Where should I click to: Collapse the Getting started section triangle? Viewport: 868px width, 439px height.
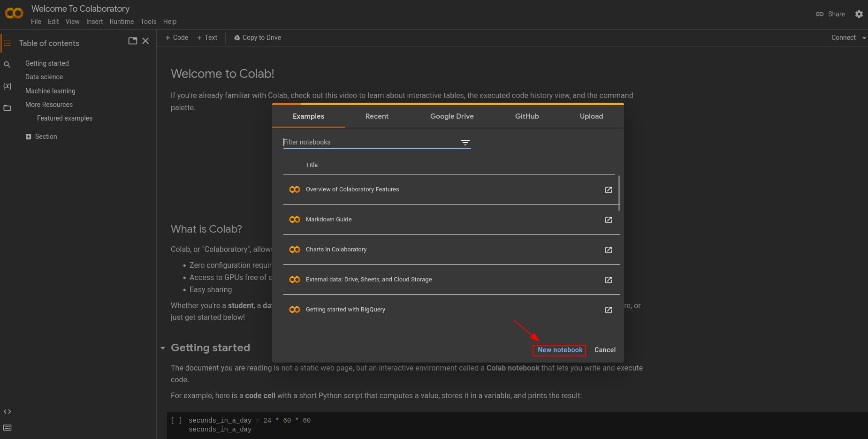tap(163, 348)
